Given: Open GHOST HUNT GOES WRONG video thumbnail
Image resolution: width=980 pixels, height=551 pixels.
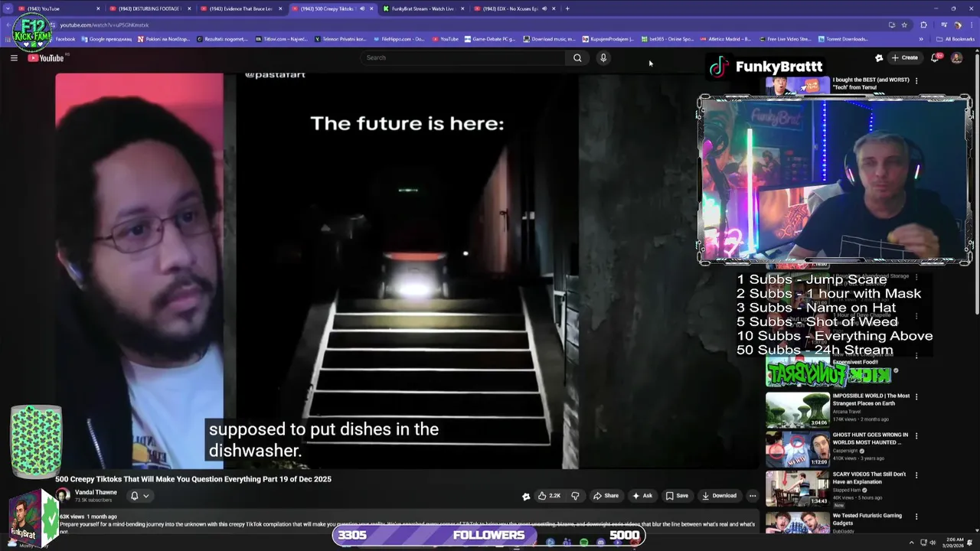Looking at the screenshot, I should click(x=797, y=449).
